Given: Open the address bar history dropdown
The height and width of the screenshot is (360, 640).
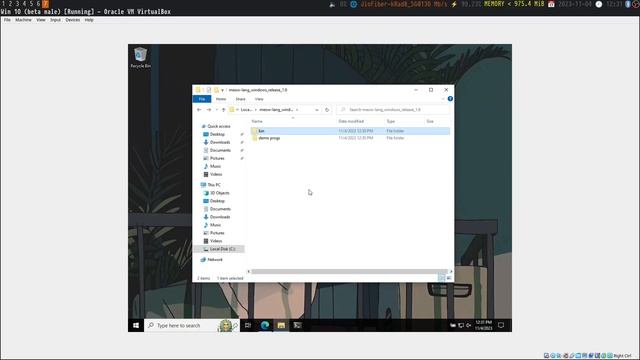Looking at the screenshot, I should (317, 110).
